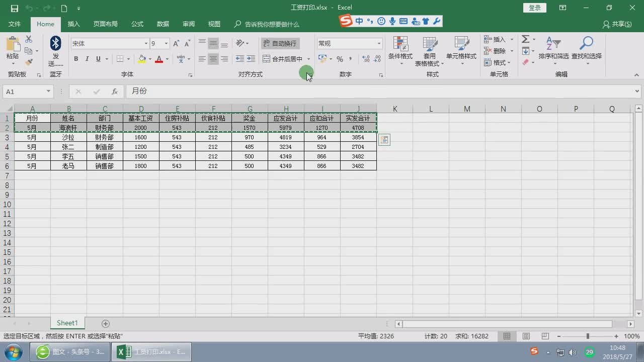Decrease decimal places
The height and width of the screenshot is (362, 644).
pyautogui.click(x=376, y=59)
